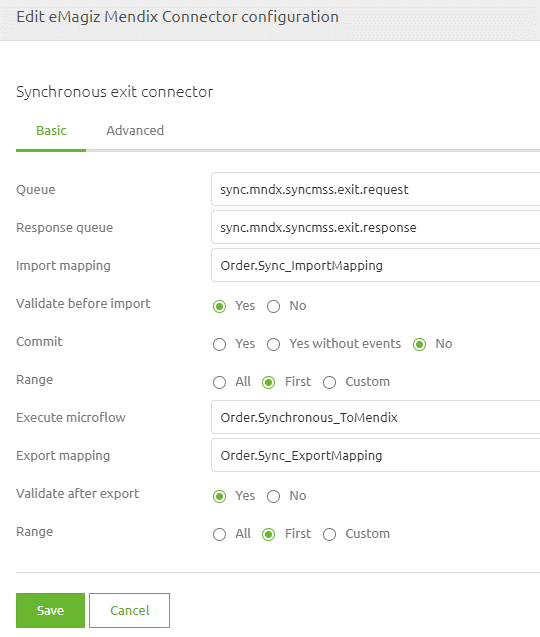Click the Import mapping label
Screen dimensions: 540x637
[63, 266]
